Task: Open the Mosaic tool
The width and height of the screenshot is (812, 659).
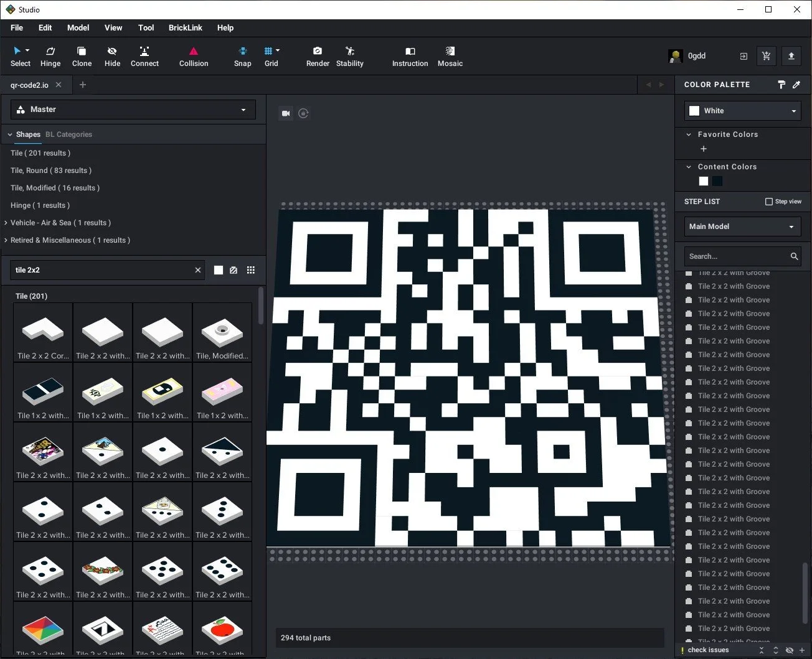Action: click(450, 56)
